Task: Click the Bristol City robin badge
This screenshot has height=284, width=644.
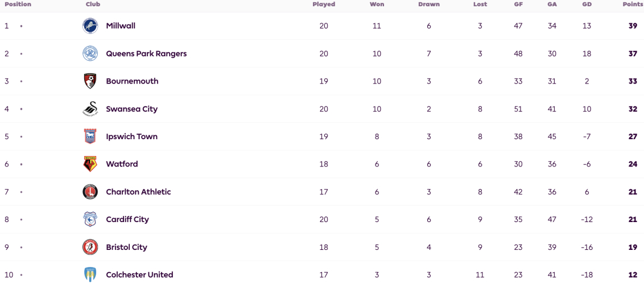Action: click(x=90, y=247)
